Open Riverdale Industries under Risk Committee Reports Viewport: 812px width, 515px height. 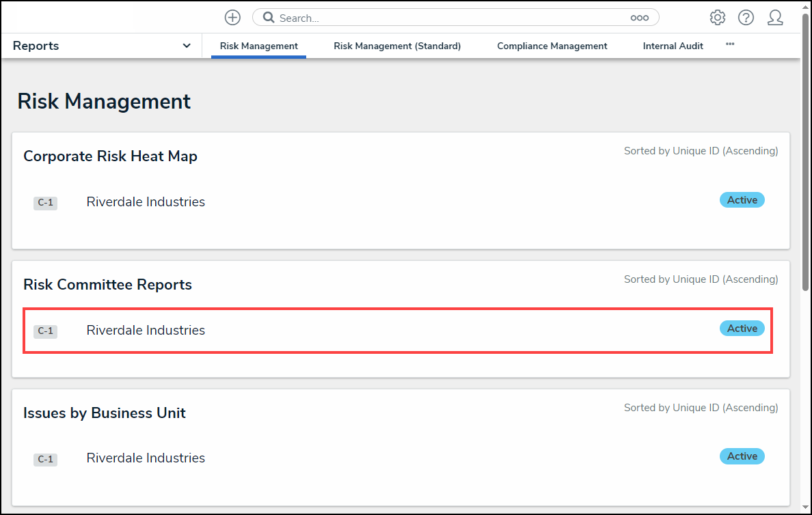(146, 331)
